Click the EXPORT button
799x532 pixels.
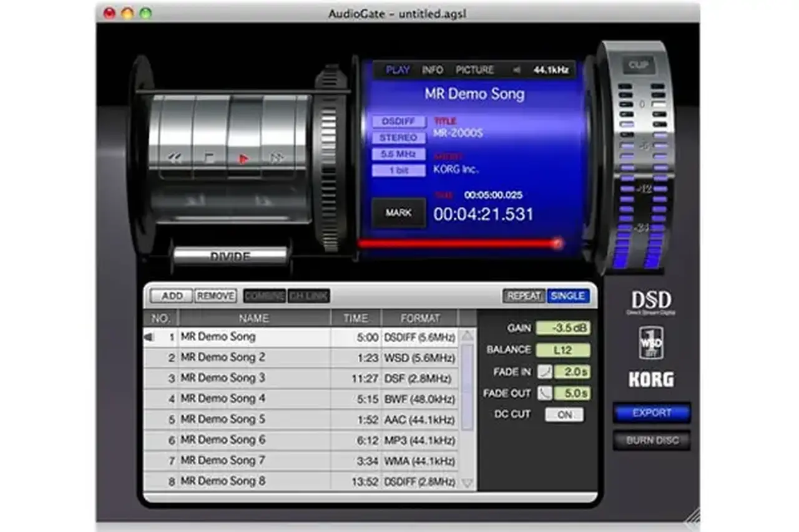(x=652, y=413)
